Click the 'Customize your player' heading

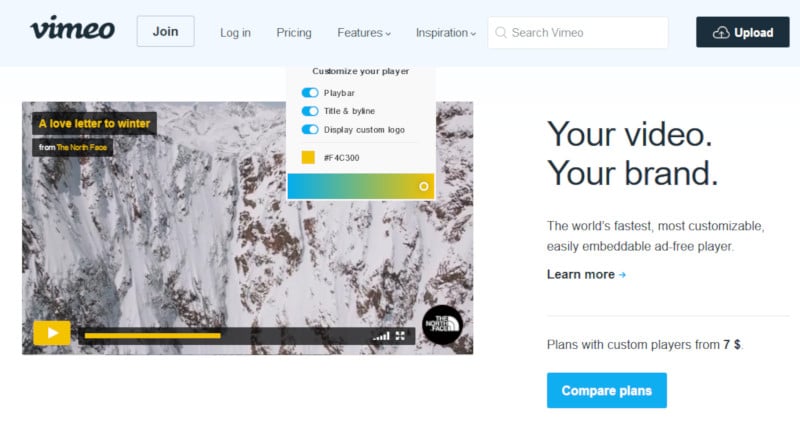point(361,71)
